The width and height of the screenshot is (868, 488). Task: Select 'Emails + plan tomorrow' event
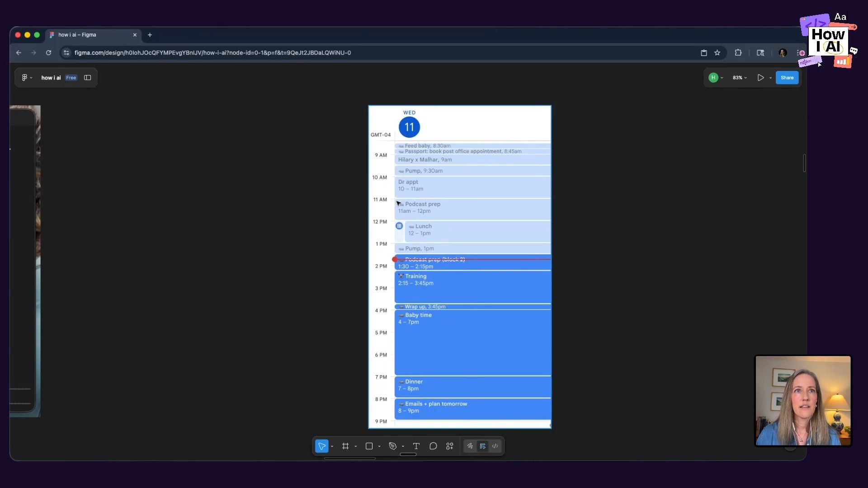(x=472, y=409)
